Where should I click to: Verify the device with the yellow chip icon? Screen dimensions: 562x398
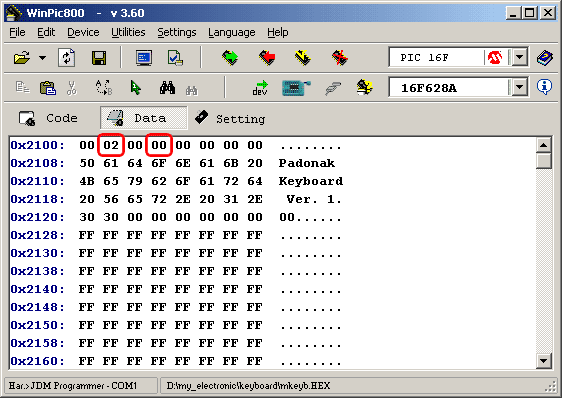(x=303, y=58)
